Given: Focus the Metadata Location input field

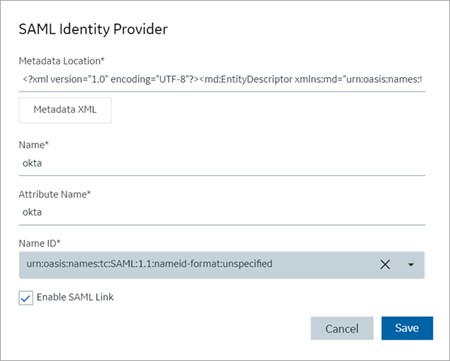Looking at the screenshot, I should pos(222,80).
